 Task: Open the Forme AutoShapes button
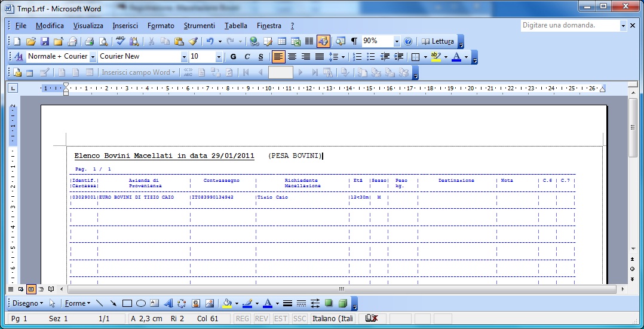(x=77, y=303)
